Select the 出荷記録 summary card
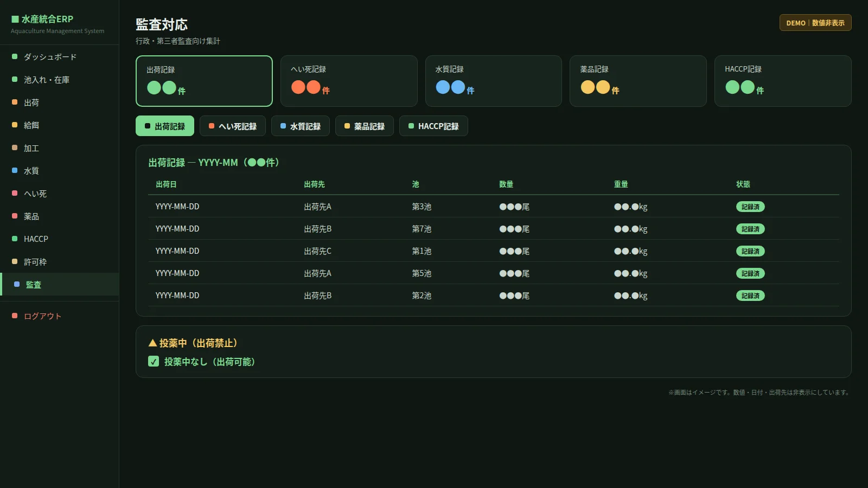868x488 pixels. coord(204,81)
